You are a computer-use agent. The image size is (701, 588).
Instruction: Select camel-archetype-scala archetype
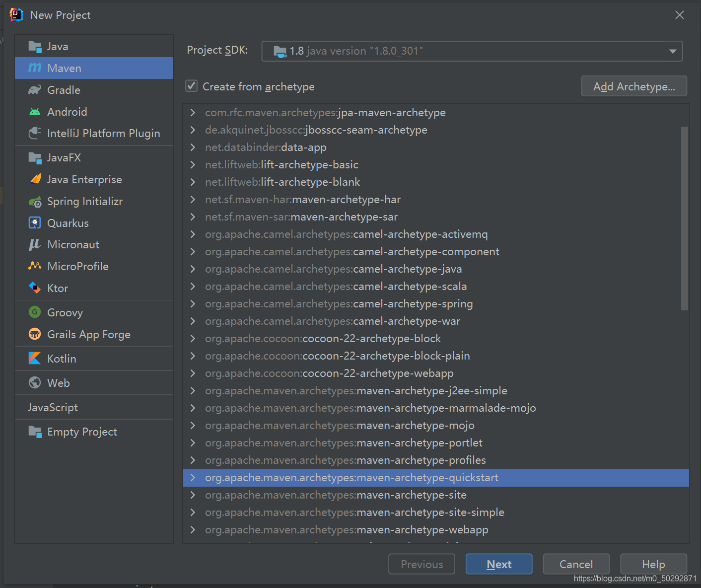tap(436, 287)
